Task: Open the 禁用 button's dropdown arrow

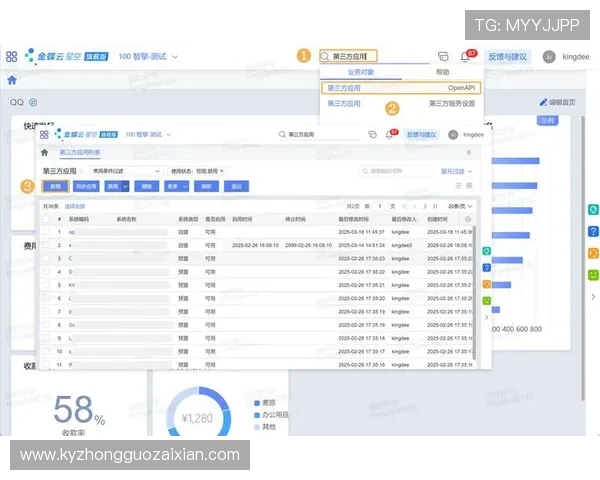Action: point(125,186)
